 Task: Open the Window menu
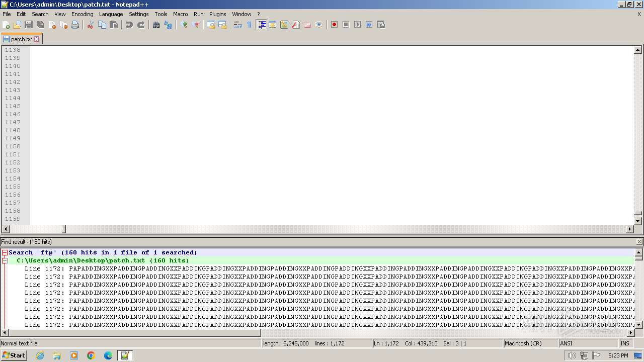coord(242,14)
